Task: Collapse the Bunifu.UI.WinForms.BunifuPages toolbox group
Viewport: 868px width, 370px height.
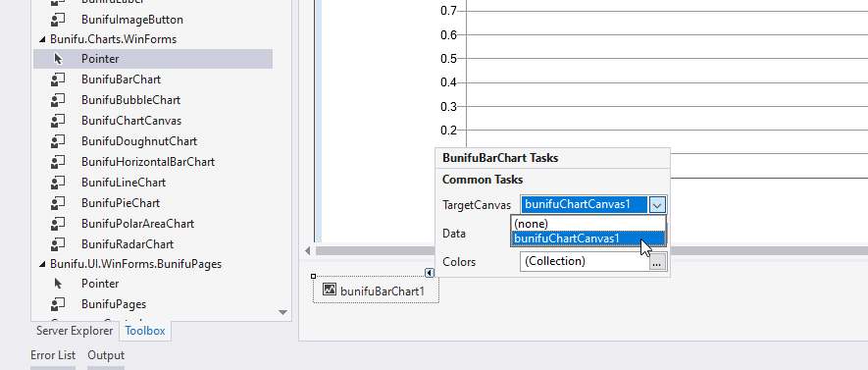Action: (x=42, y=265)
